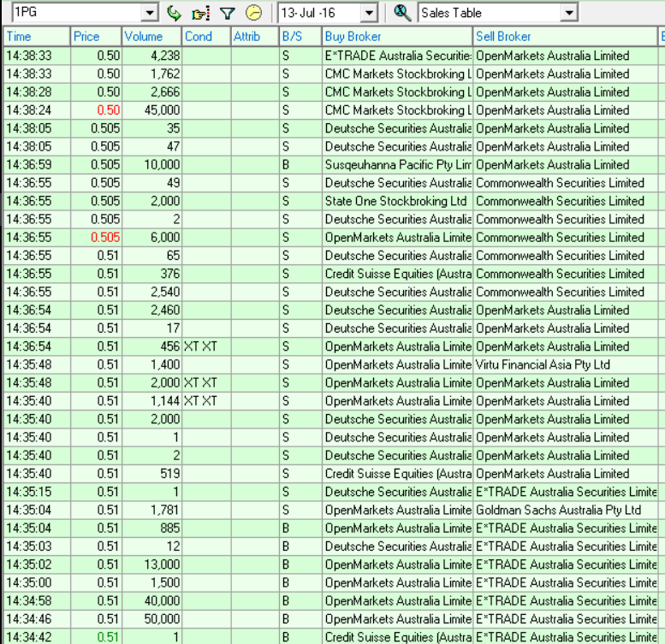Click into the 13-Jul-16 date field
The width and height of the screenshot is (665, 644).
click(320, 13)
